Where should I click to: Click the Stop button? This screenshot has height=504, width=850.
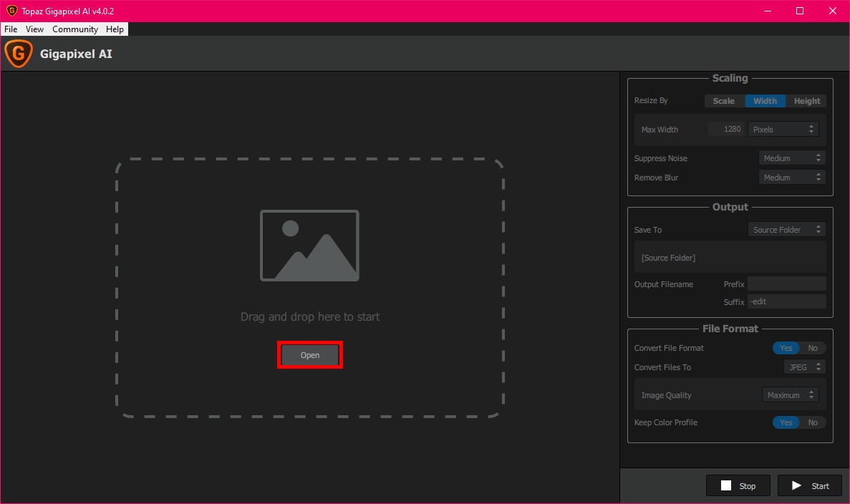click(738, 485)
